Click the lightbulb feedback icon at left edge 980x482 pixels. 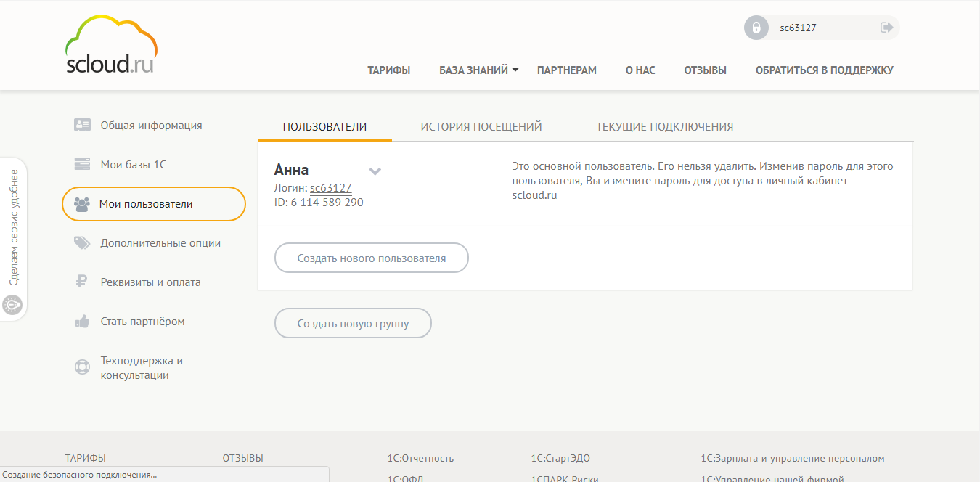(x=12, y=305)
